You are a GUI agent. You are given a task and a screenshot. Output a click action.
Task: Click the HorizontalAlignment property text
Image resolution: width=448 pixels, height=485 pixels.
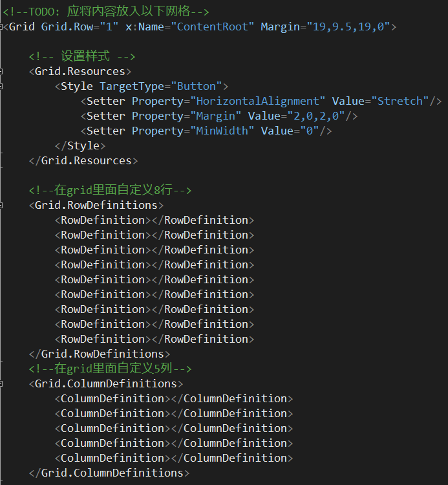[x=257, y=101]
